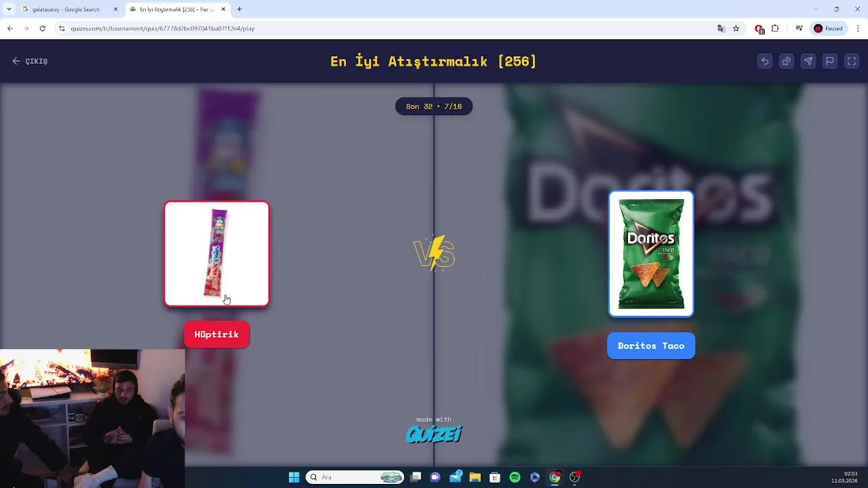Go back to previous page in Chrome
Screen dimensions: 868x488
(9, 28)
